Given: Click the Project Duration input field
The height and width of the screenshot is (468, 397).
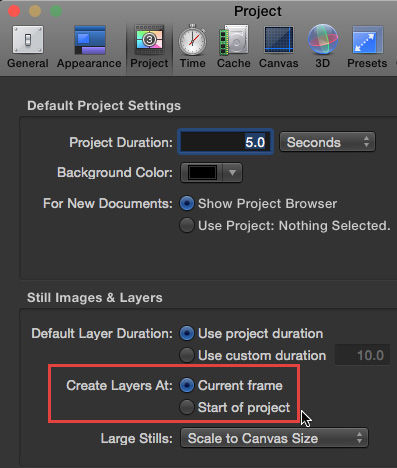Looking at the screenshot, I should pyautogui.click(x=226, y=142).
